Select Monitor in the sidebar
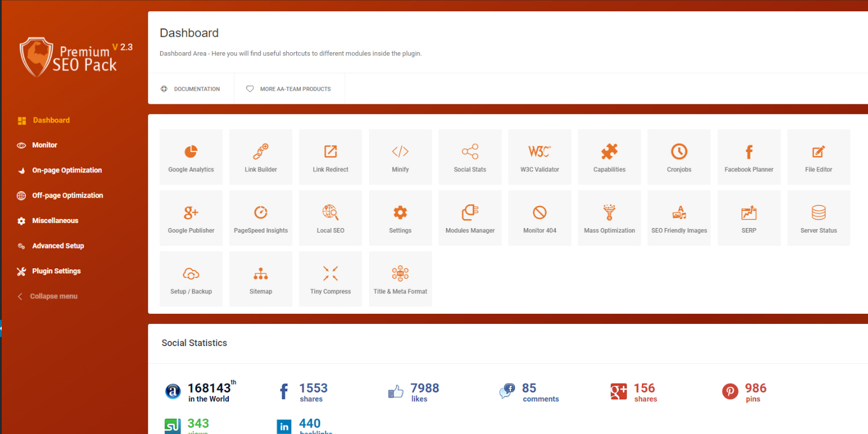The height and width of the screenshot is (434, 868). click(44, 145)
